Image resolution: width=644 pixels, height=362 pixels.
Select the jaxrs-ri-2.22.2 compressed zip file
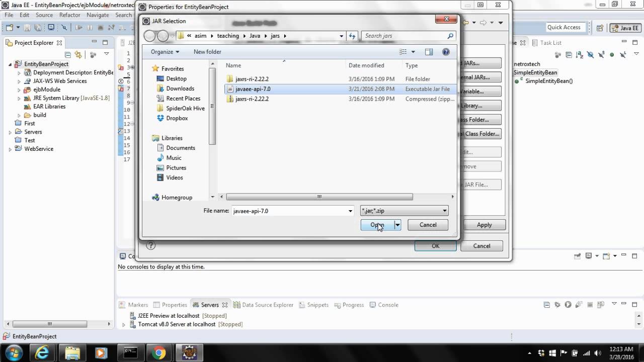[252, 99]
